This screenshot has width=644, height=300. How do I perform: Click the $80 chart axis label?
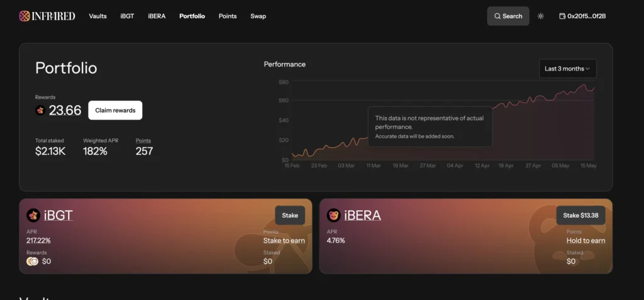(x=284, y=82)
